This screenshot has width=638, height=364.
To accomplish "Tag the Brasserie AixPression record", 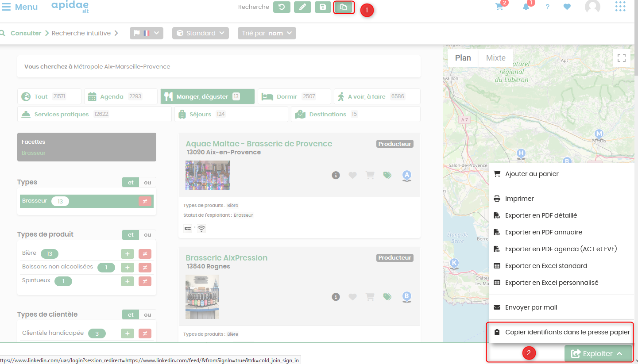I will click(387, 297).
